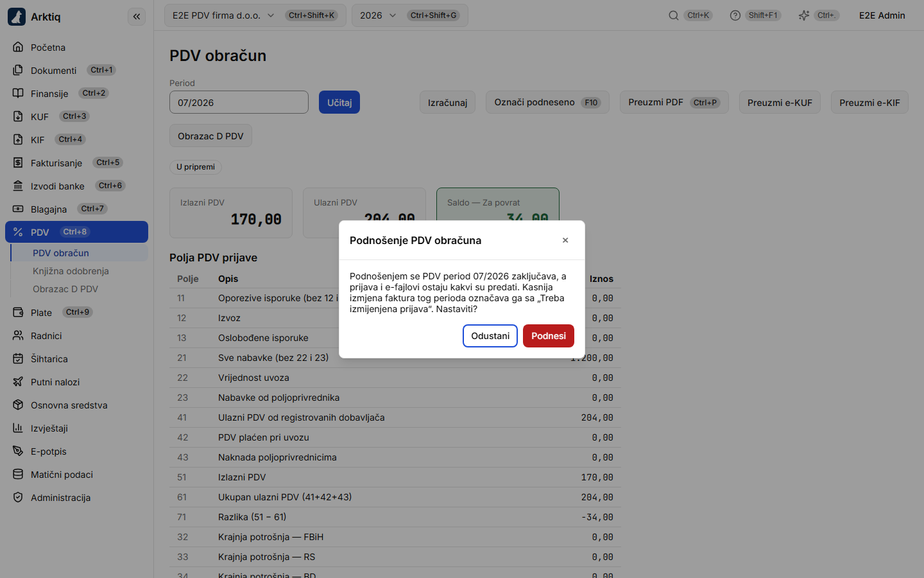
Task: Open the Administracija menu item
Action: click(76, 497)
